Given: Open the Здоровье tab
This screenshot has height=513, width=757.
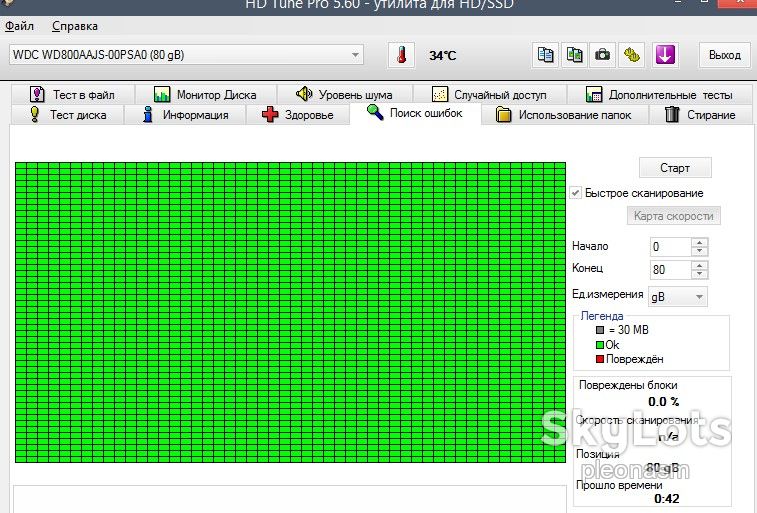Looking at the screenshot, I should (x=297, y=115).
